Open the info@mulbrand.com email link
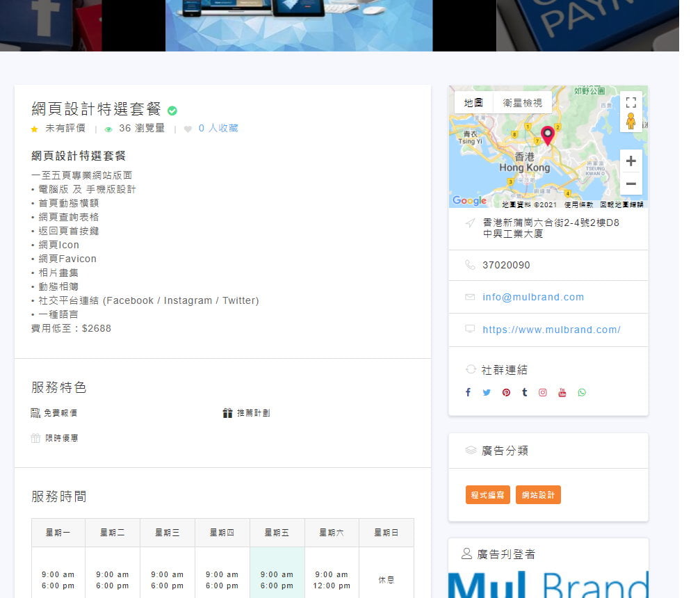The height and width of the screenshot is (598, 700). point(533,297)
